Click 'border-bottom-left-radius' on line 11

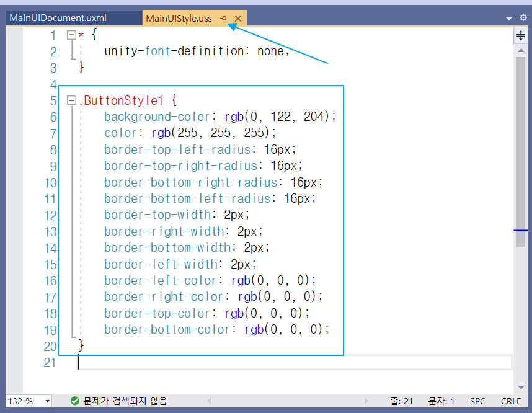pyautogui.click(x=187, y=198)
